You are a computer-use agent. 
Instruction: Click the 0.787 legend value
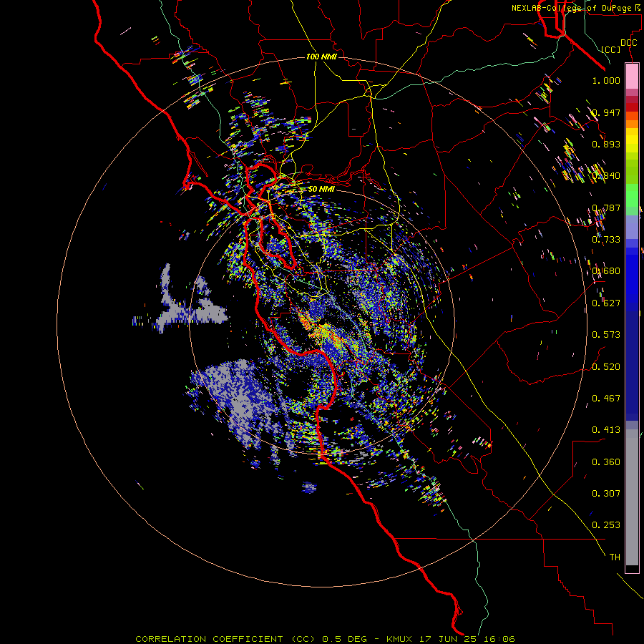point(606,208)
